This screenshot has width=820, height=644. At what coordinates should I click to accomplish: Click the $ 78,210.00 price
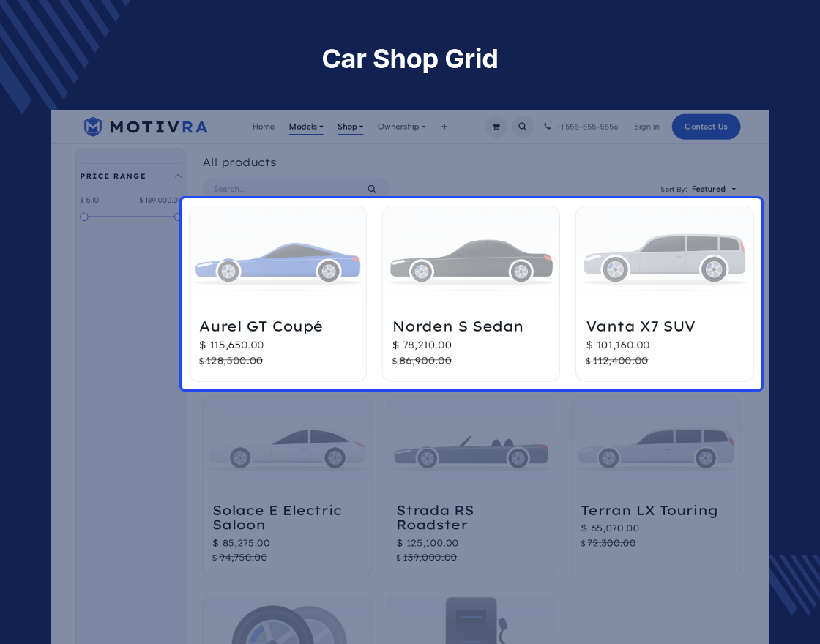[422, 345]
